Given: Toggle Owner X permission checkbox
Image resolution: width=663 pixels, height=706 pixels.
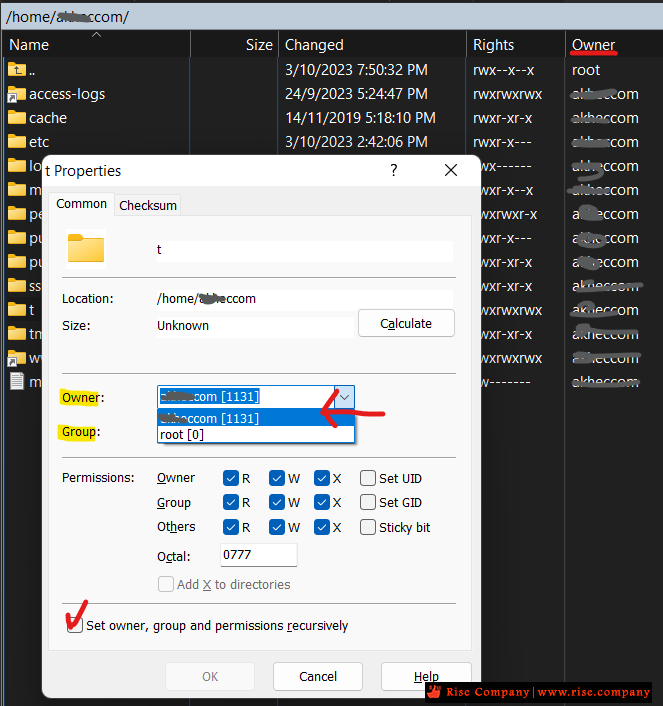Looking at the screenshot, I should (x=322, y=478).
